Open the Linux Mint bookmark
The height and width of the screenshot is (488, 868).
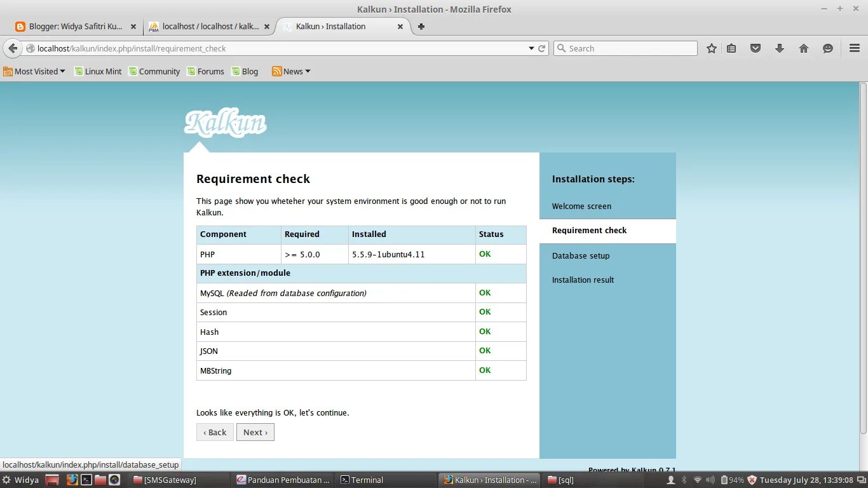click(x=98, y=71)
